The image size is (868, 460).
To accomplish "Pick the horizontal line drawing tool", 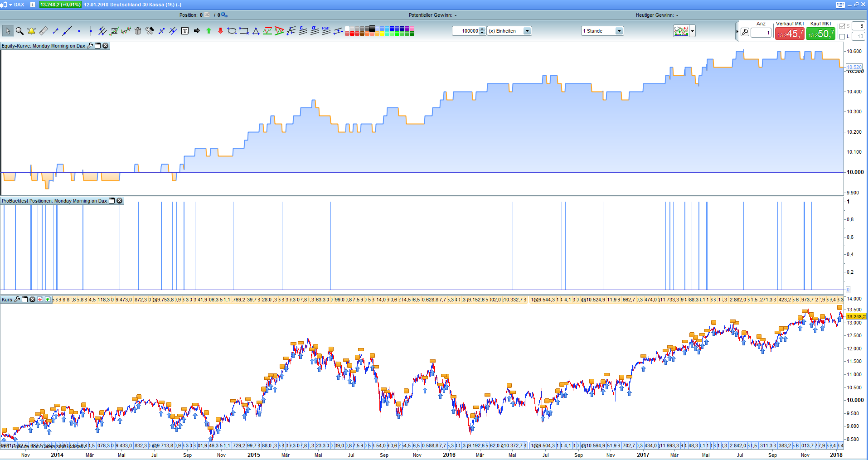I will point(79,31).
